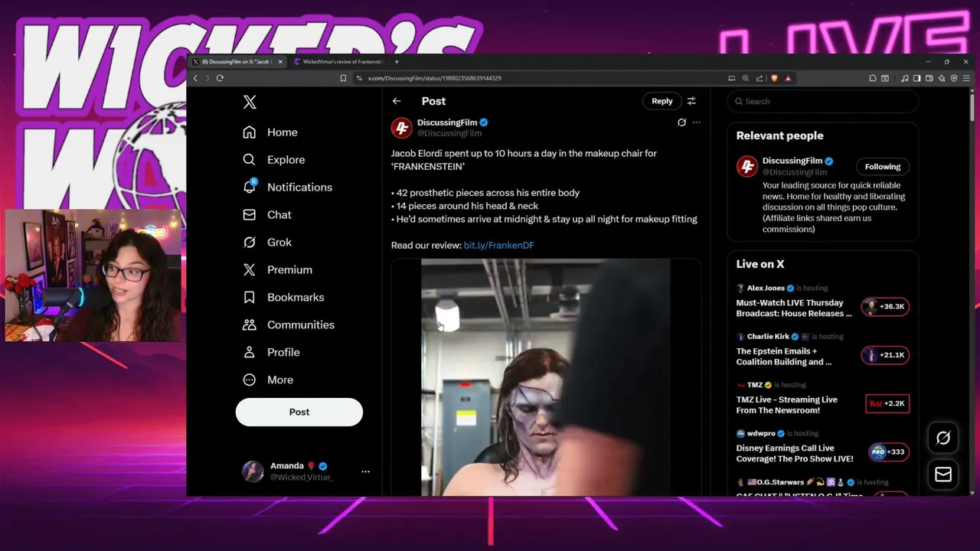Click the share icon in address bar
The image size is (980, 551).
(x=759, y=78)
